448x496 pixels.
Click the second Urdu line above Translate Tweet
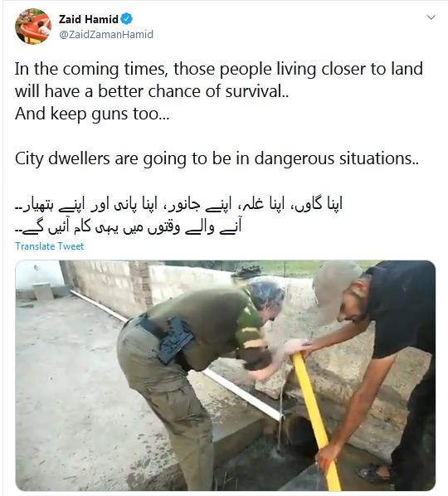coord(129,226)
